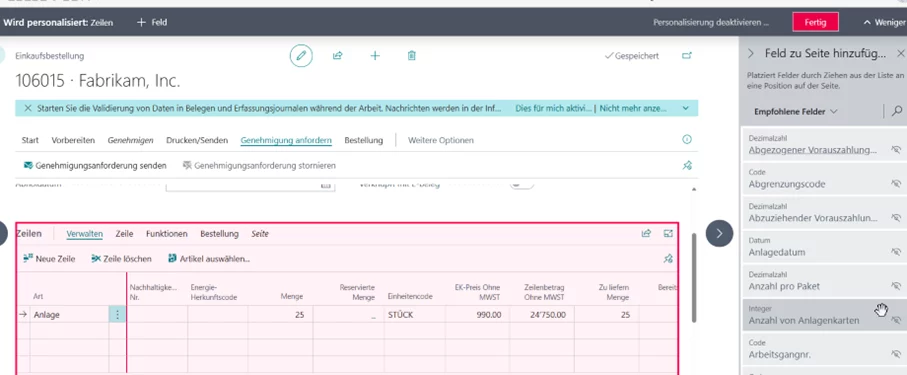Open page in new window icon
Screen dimensions: 907x375
[x=687, y=56]
